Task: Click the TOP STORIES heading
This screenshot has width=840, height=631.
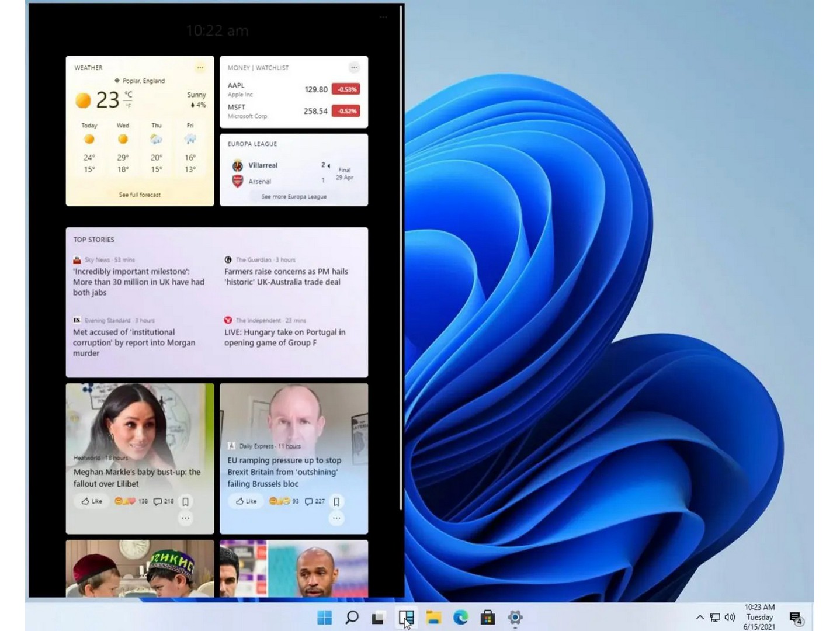Action: pos(93,240)
